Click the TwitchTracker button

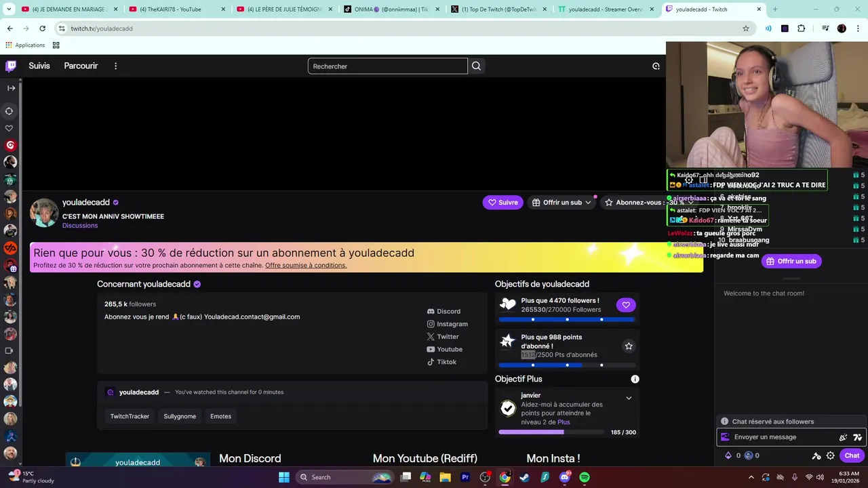[x=130, y=416]
